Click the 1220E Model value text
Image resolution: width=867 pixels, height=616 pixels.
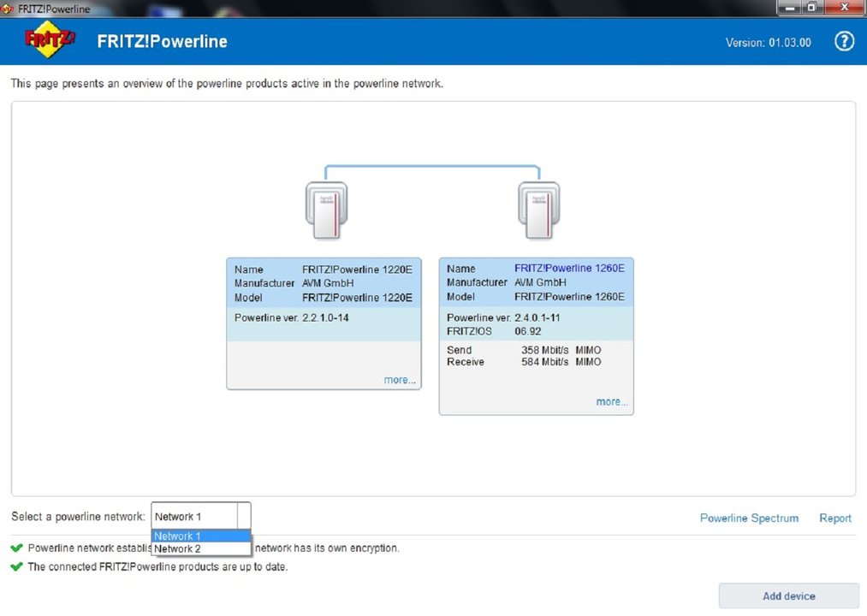click(357, 298)
